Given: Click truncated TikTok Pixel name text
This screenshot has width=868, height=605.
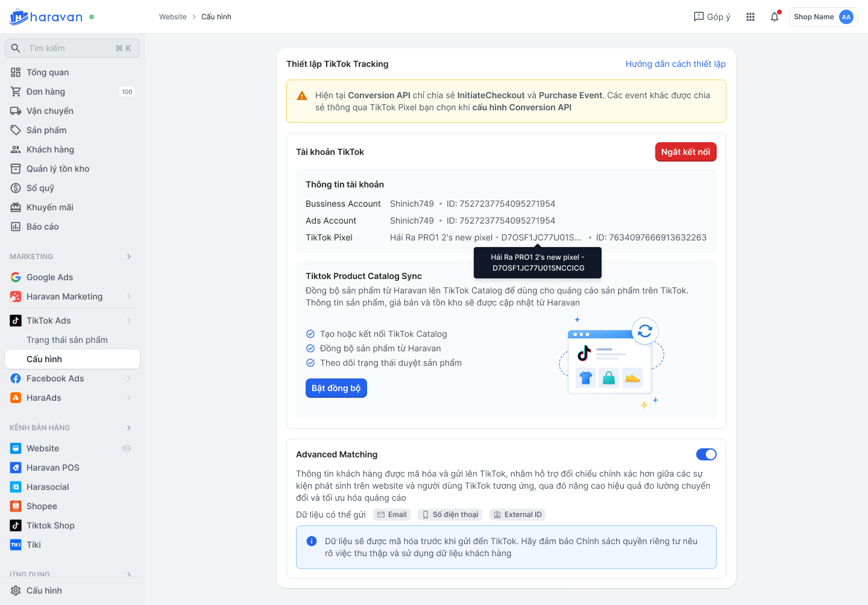Looking at the screenshot, I should tap(486, 237).
